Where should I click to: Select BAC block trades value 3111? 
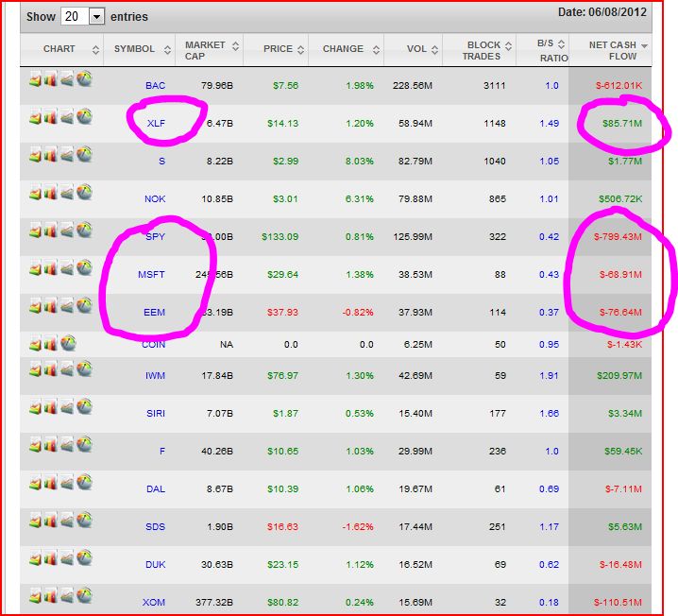(494, 86)
